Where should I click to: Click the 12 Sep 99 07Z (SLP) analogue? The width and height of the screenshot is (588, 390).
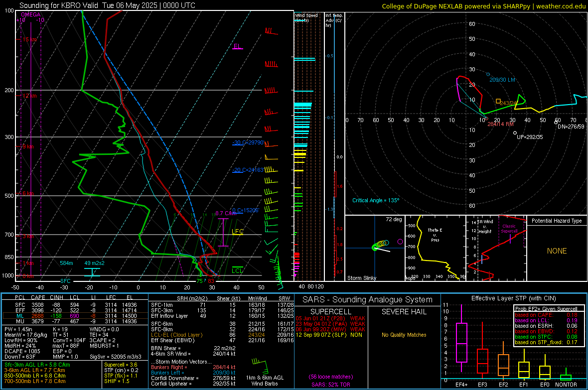[329, 335]
